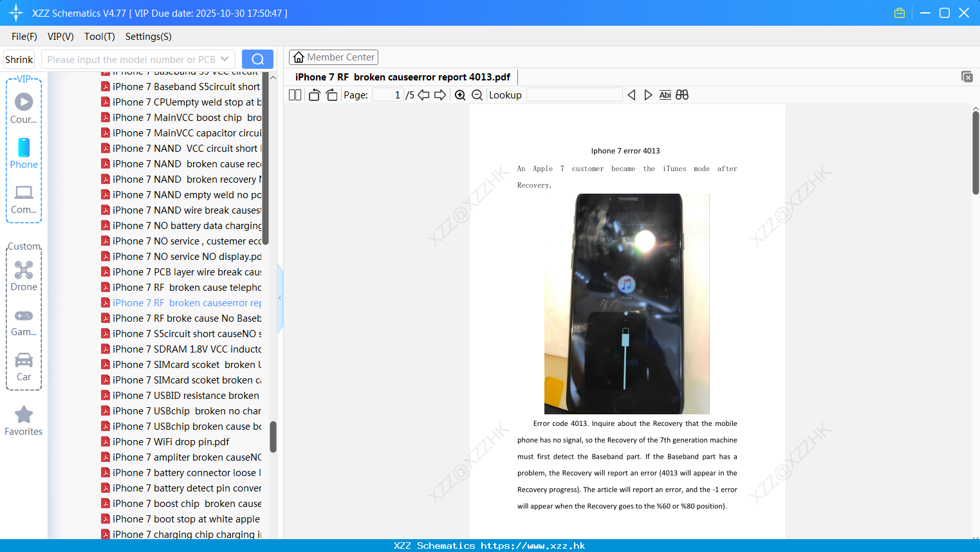
Task: Click the binoculars search icon
Action: click(682, 95)
